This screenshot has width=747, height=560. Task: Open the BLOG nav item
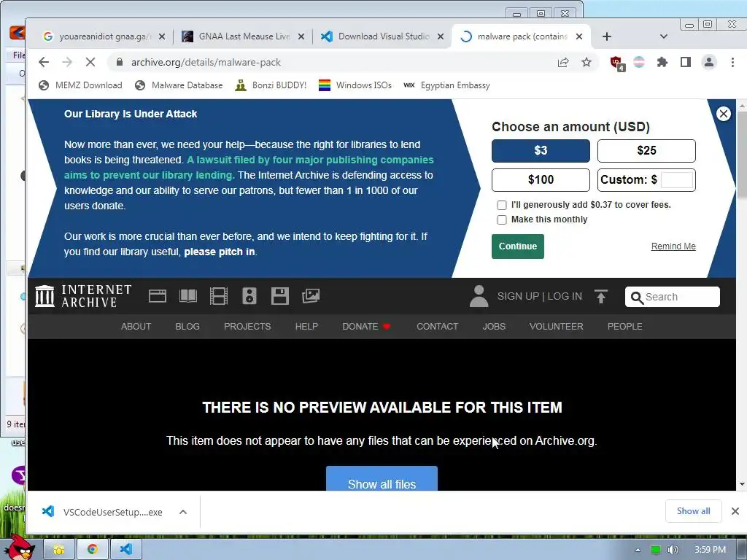(x=187, y=327)
